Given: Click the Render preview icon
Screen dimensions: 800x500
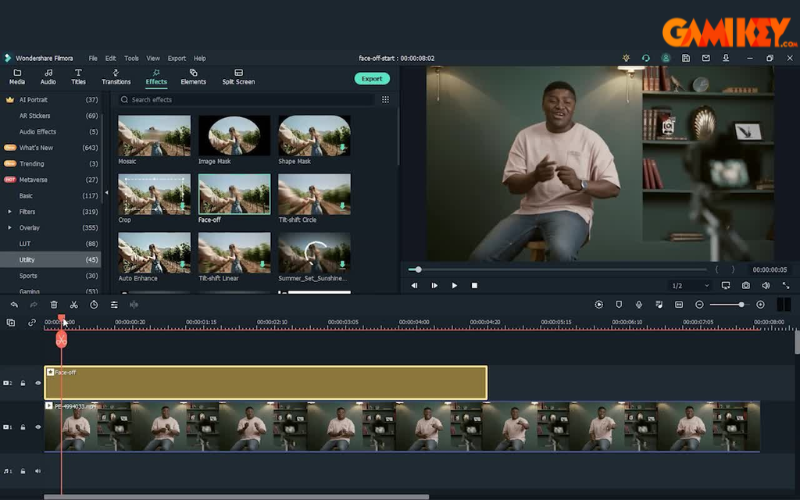Looking at the screenshot, I should click(x=599, y=305).
